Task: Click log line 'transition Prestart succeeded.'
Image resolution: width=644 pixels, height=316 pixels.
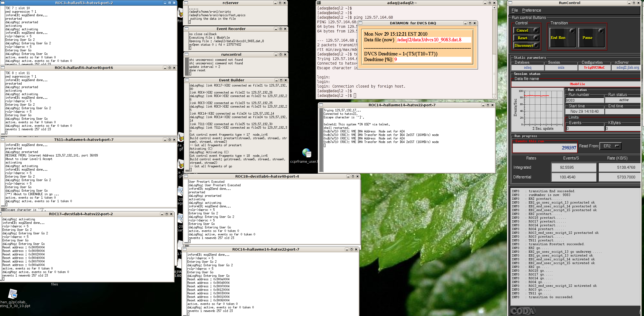Action: [556, 244]
